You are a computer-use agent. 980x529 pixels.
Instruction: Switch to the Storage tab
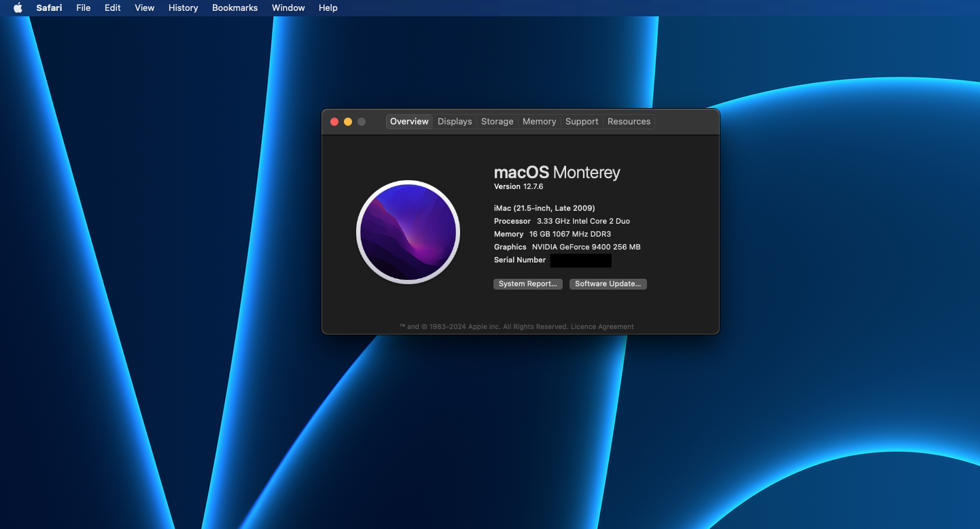tap(497, 122)
